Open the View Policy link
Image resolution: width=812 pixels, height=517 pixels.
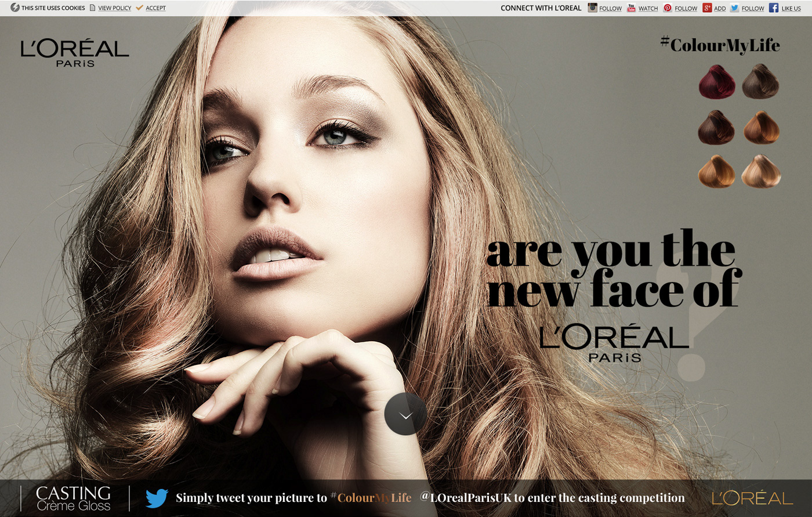click(x=115, y=8)
